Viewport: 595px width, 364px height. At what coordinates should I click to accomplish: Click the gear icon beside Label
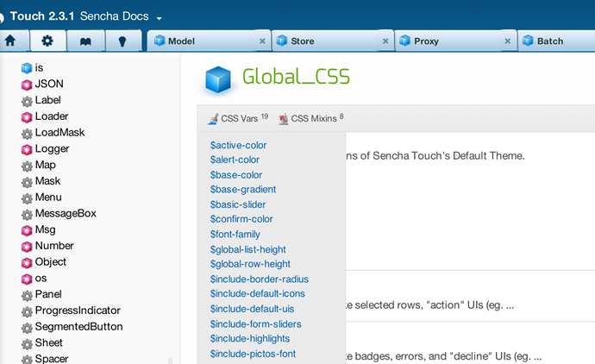(27, 101)
